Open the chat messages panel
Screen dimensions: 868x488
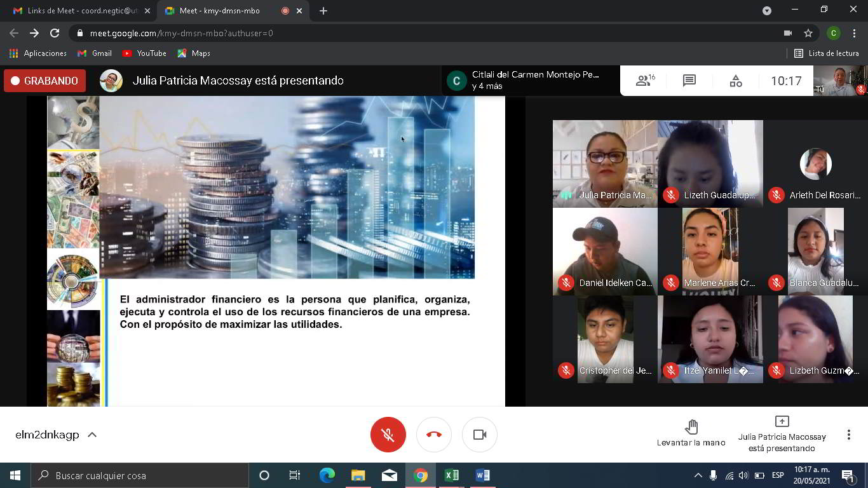[x=689, y=81]
